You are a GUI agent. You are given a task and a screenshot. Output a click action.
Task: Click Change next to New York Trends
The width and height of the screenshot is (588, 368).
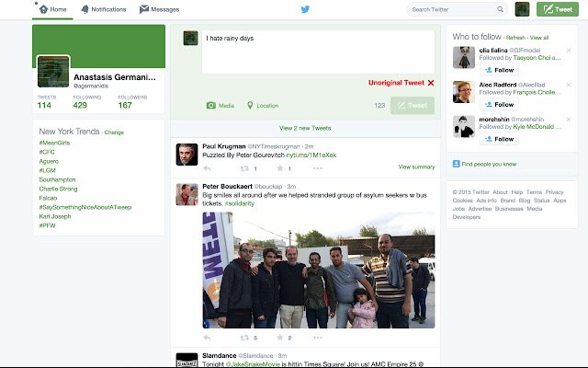pyautogui.click(x=114, y=132)
